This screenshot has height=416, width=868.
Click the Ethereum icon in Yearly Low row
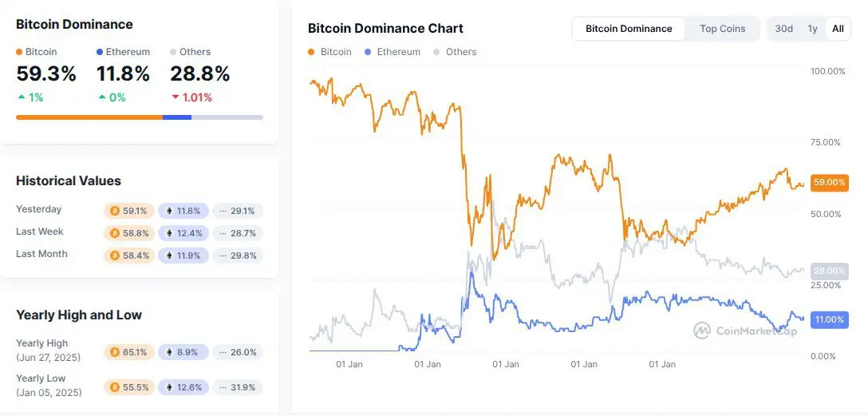click(169, 387)
